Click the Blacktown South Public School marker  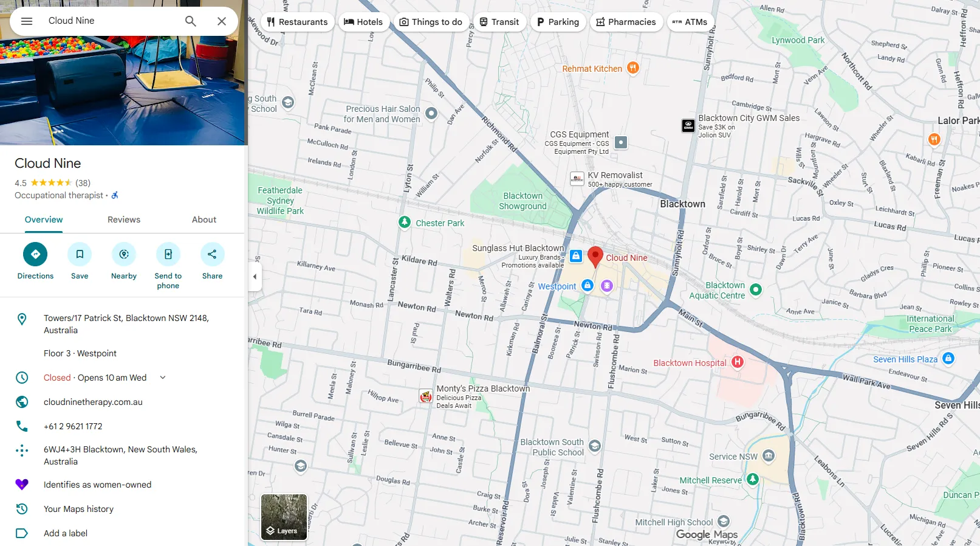[x=595, y=446]
